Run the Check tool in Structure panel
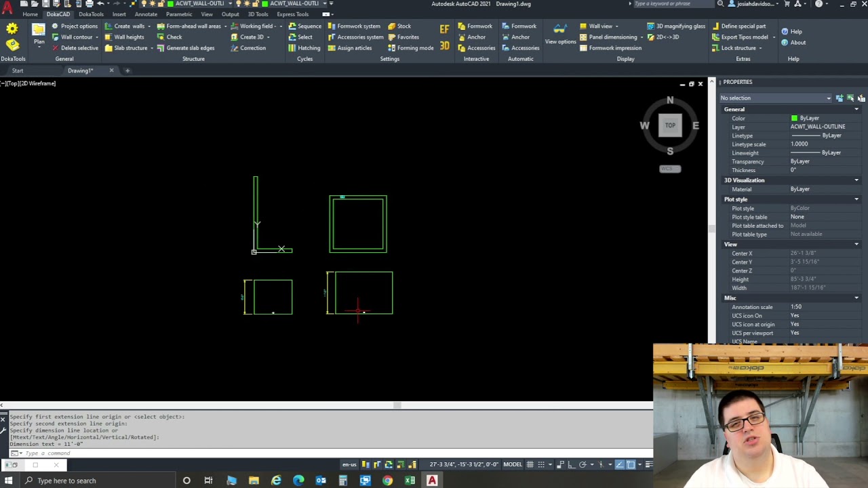Viewport: 868px width, 488px height. (170, 37)
